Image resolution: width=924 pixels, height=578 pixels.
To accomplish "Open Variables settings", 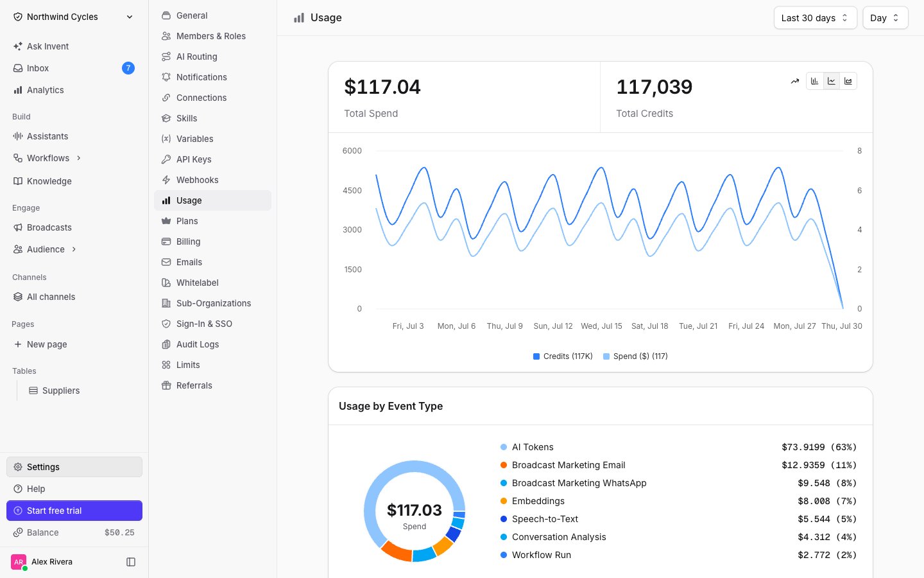I will (x=212, y=139).
